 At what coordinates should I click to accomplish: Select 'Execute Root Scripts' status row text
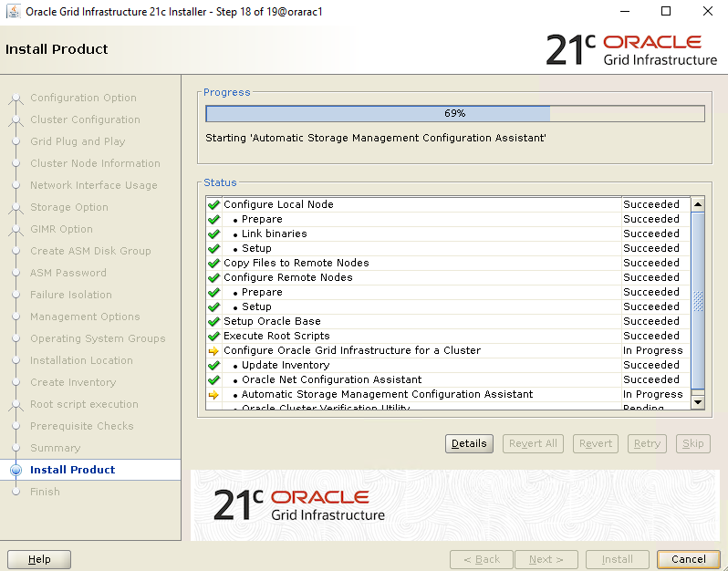click(x=276, y=336)
